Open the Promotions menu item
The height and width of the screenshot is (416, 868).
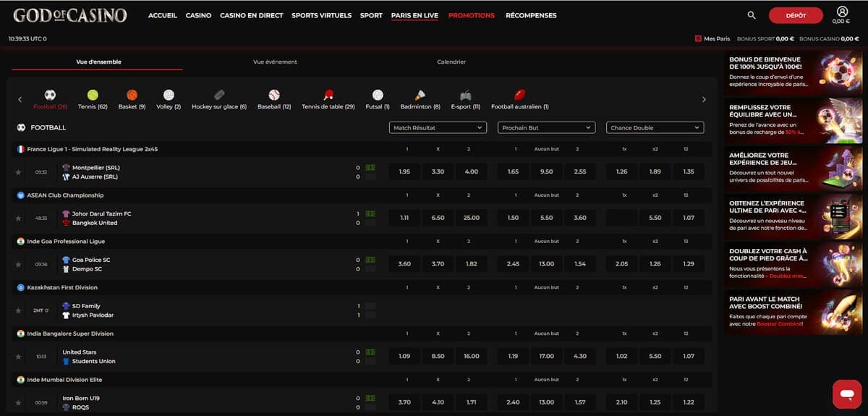[x=472, y=15]
